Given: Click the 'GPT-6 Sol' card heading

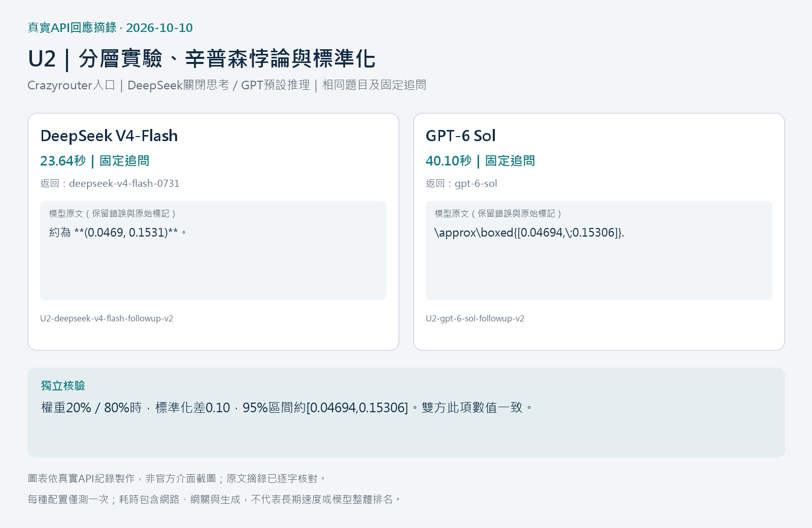Looking at the screenshot, I should [x=461, y=136].
